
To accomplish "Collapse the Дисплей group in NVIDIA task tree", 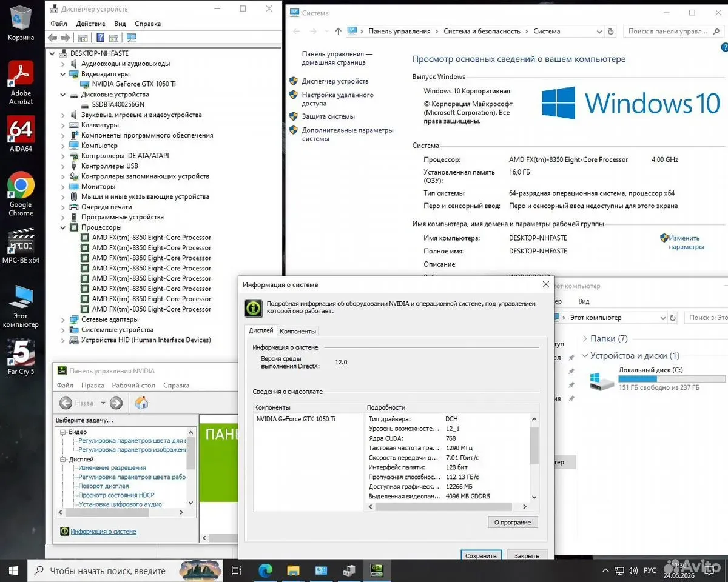I will pyautogui.click(x=62, y=459).
